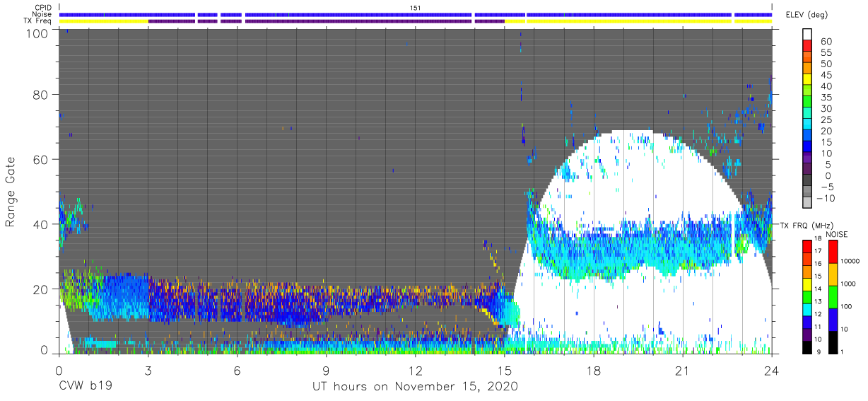Click the white top elevation color box
This screenshot has width=868, height=401.
coord(809,35)
